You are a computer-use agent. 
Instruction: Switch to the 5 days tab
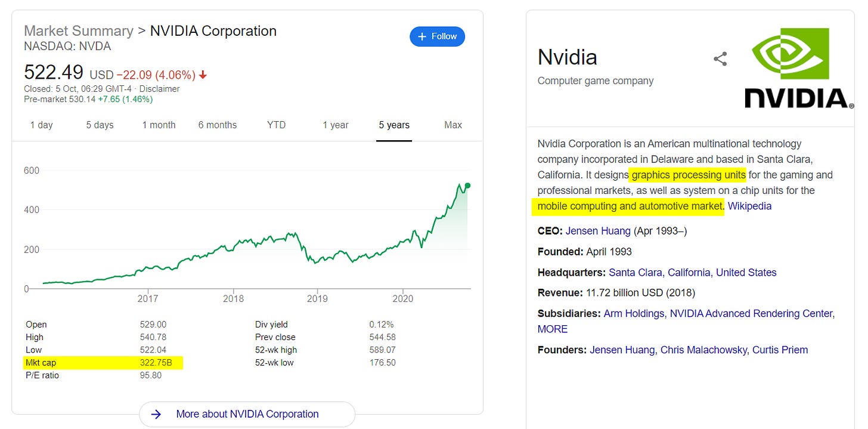point(100,125)
